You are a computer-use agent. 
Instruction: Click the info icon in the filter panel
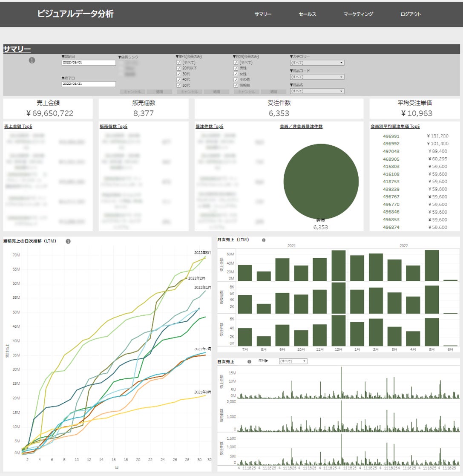tap(32, 61)
